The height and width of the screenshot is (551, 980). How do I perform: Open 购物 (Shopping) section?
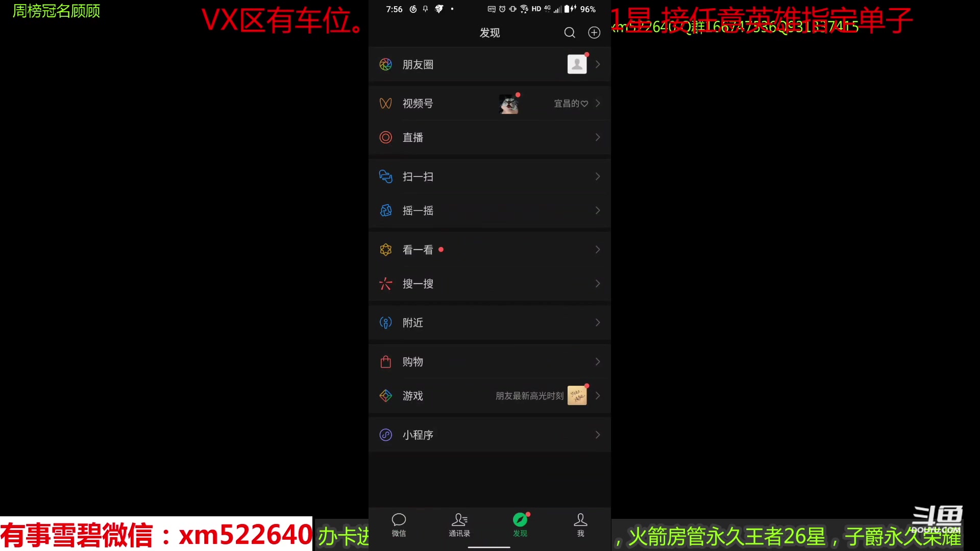point(489,361)
